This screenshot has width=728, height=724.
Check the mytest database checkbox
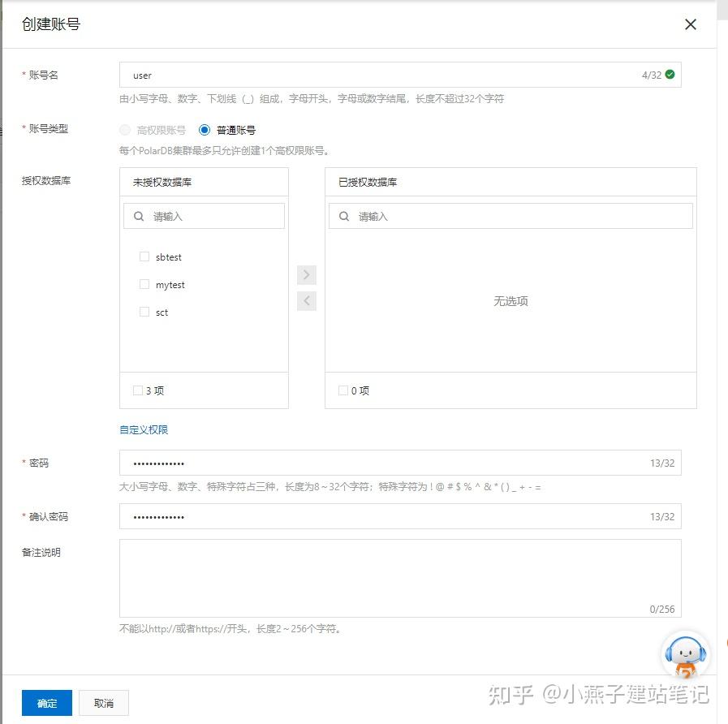click(x=144, y=284)
